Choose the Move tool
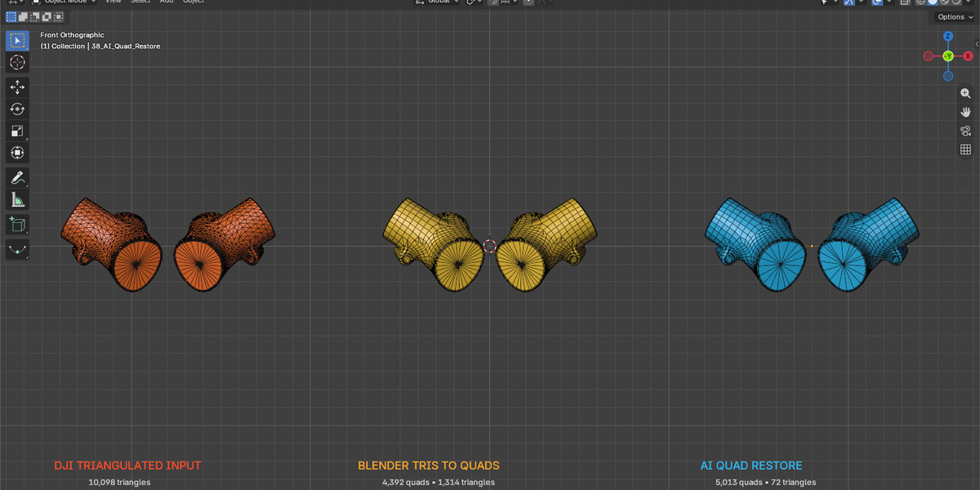This screenshot has width=980, height=490. click(x=17, y=87)
